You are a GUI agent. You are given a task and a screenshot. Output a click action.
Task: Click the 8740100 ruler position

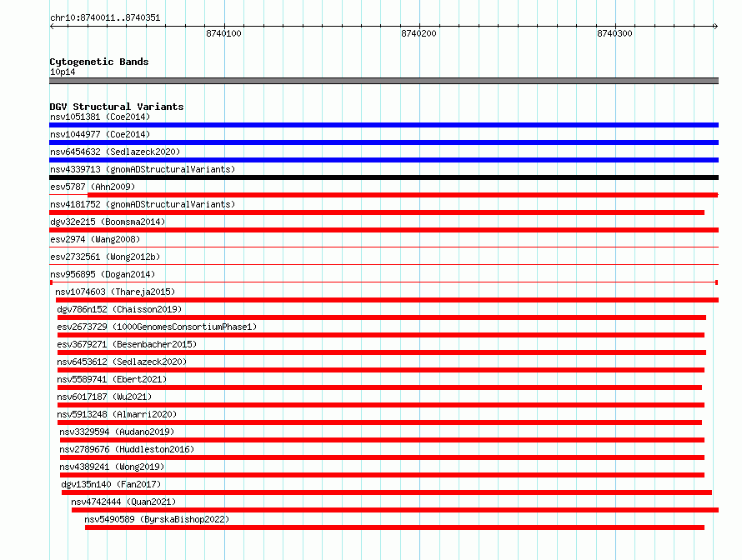click(223, 33)
